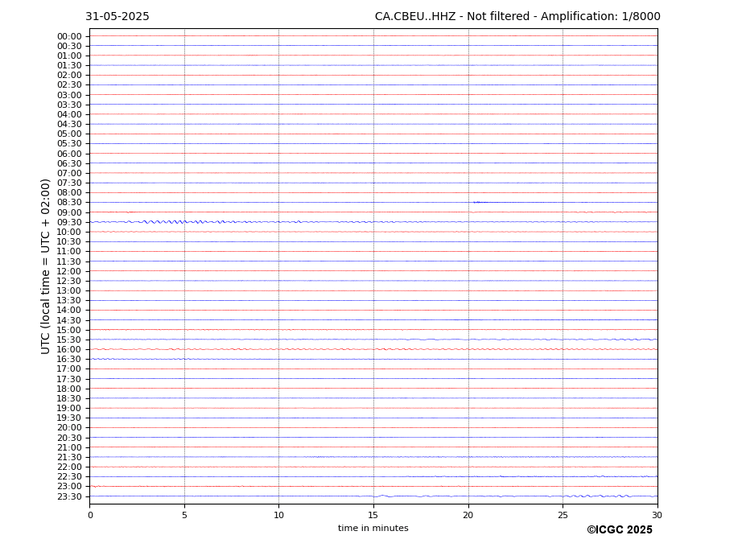Click the 15:00 time row label
The width and height of the screenshot is (746, 560).
(x=69, y=330)
